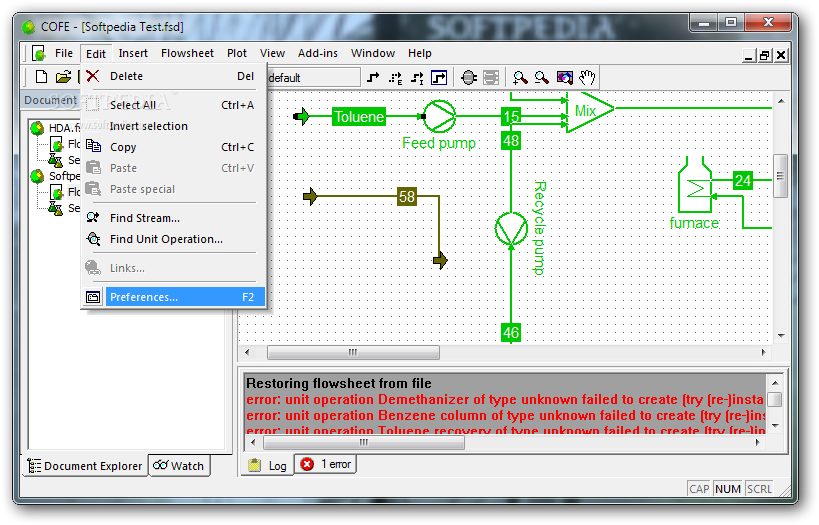Click the flowsheet horizontal scrollbar thumb

[353, 353]
